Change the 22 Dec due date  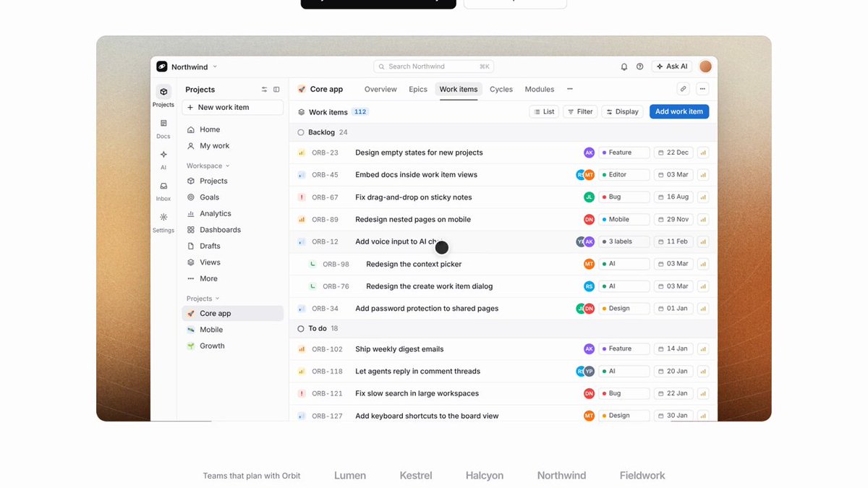tap(673, 153)
